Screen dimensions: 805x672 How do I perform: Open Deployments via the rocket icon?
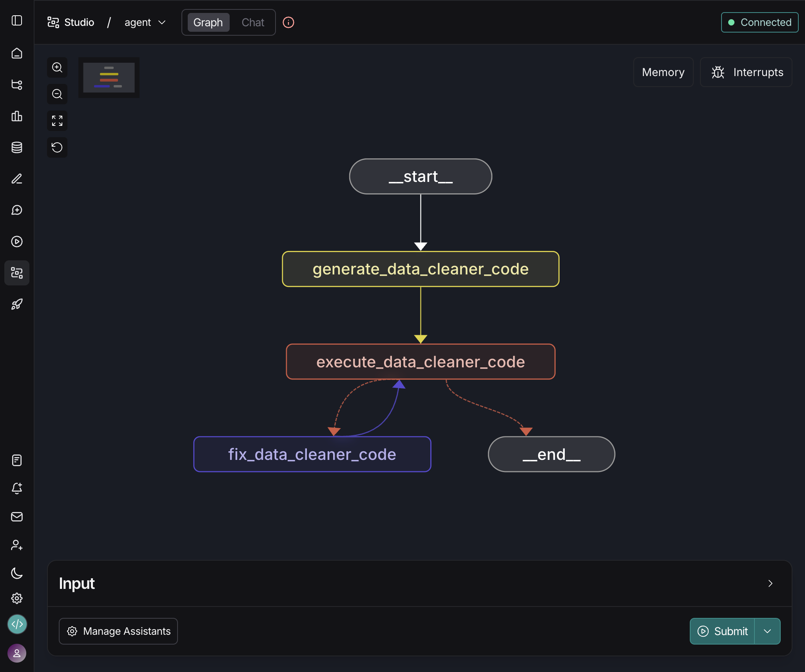pos(16,304)
